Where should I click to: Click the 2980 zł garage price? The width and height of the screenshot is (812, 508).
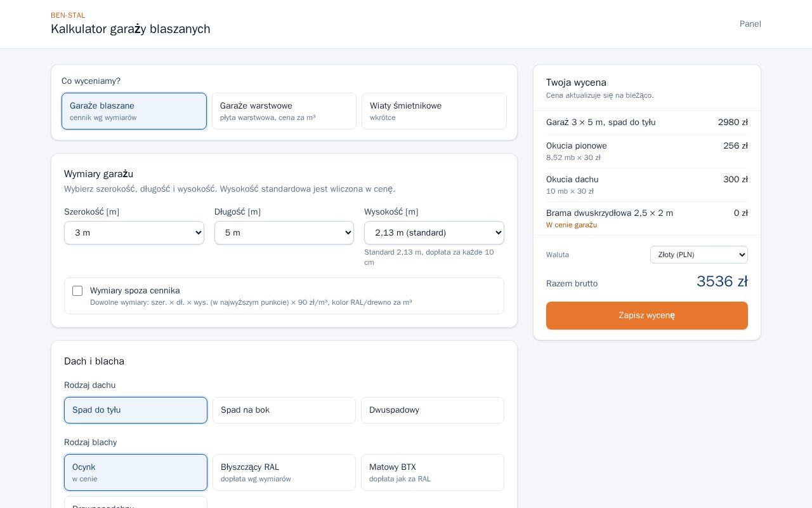coord(733,123)
